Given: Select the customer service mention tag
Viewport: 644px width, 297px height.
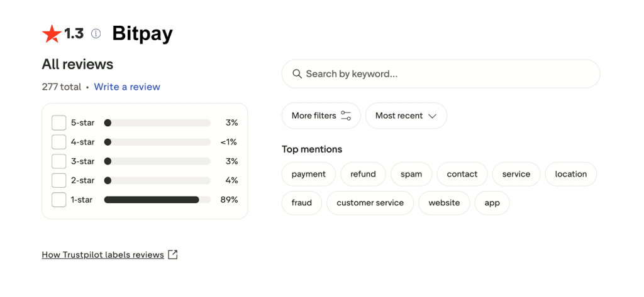Looking at the screenshot, I should pos(370,203).
